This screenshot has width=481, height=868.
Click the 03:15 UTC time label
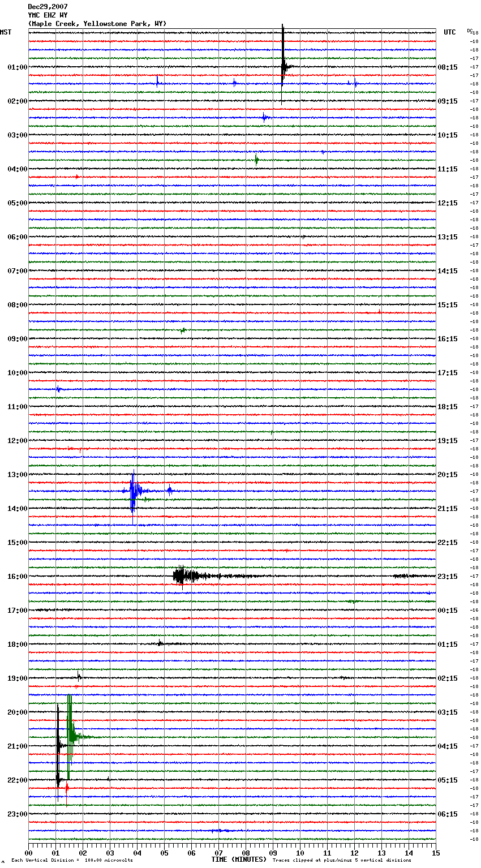point(448,712)
